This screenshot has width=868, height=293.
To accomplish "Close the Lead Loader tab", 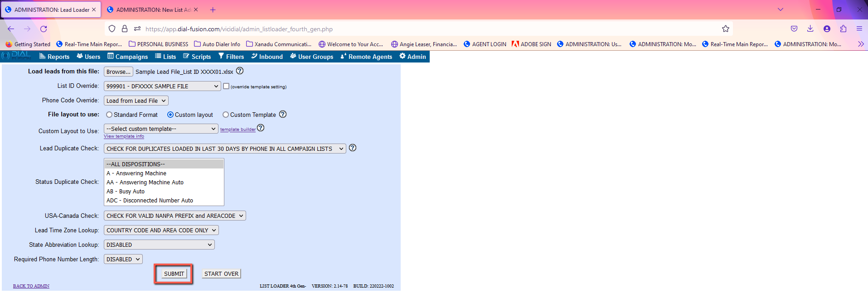I will point(94,10).
